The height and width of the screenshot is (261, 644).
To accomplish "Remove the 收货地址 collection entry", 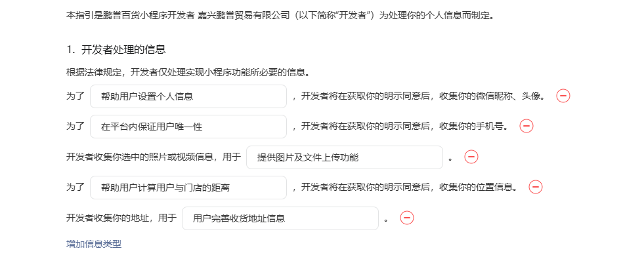I will (407, 218).
